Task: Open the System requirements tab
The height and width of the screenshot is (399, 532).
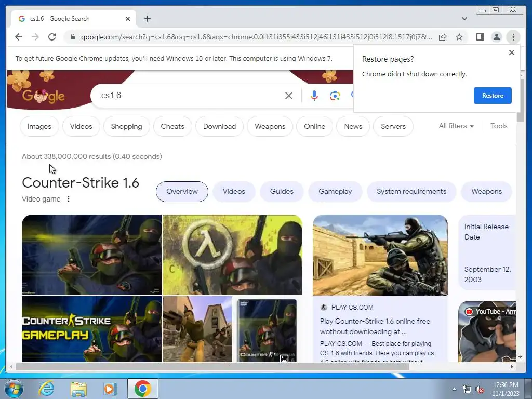Action: pos(411,191)
